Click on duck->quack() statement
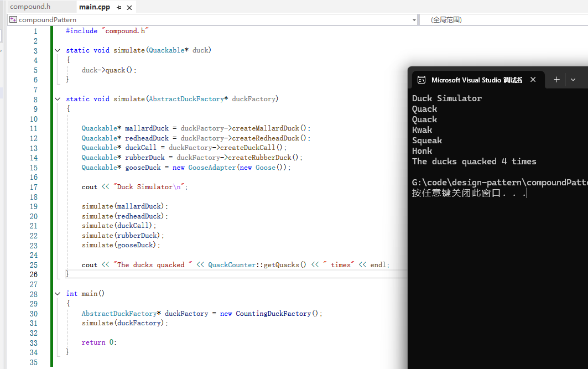This screenshot has width=588, height=369. 109,70
